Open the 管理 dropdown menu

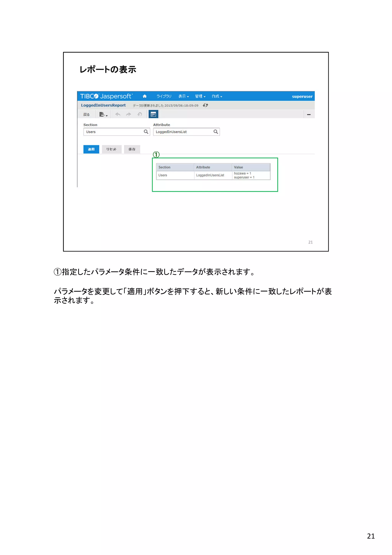200,96
